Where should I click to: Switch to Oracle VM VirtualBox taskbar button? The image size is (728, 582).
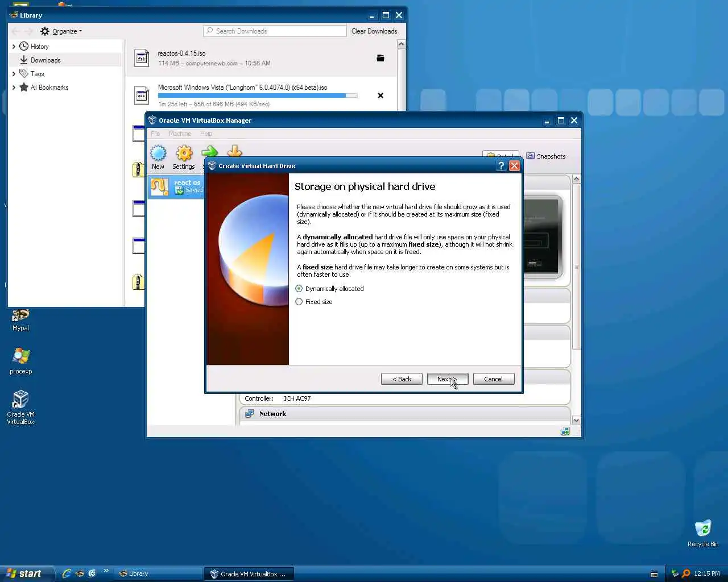click(250, 574)
